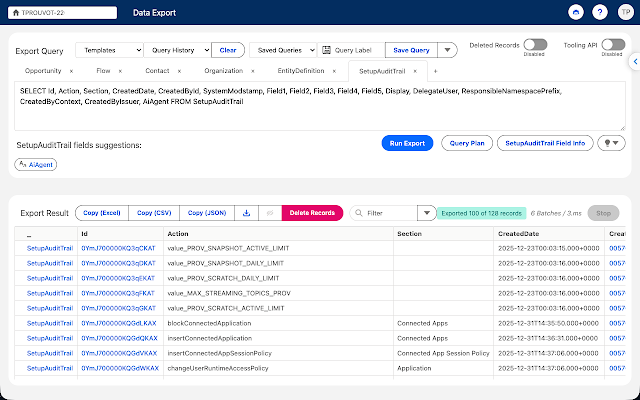
Task: Download the export result file
Action: point(247,213)
